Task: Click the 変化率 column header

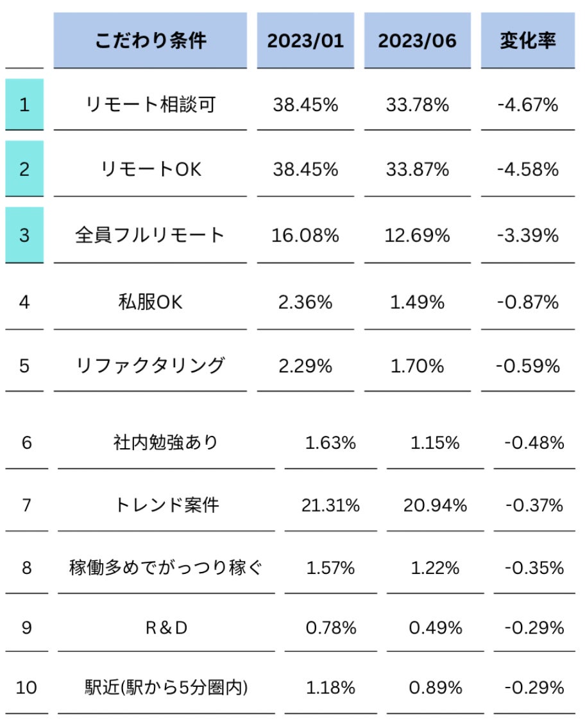Action: [527, 40]
